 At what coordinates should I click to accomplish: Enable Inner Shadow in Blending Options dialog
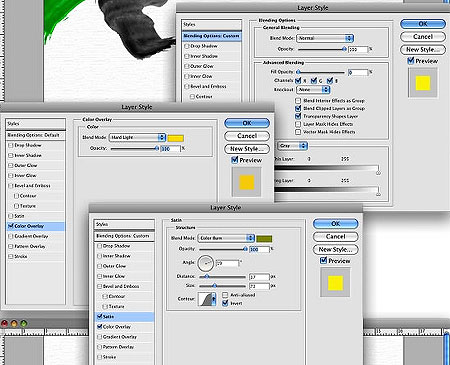tap(187, 56)
